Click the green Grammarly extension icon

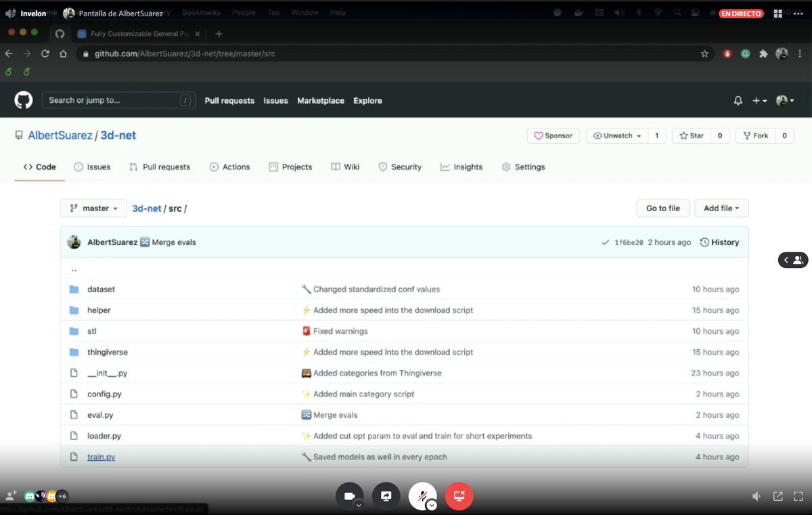pyautogui.click(x=745, y=53)
